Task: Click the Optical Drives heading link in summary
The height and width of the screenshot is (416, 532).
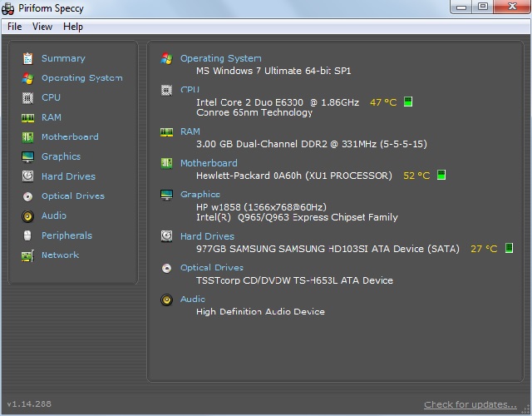Action: pos(212,268)
